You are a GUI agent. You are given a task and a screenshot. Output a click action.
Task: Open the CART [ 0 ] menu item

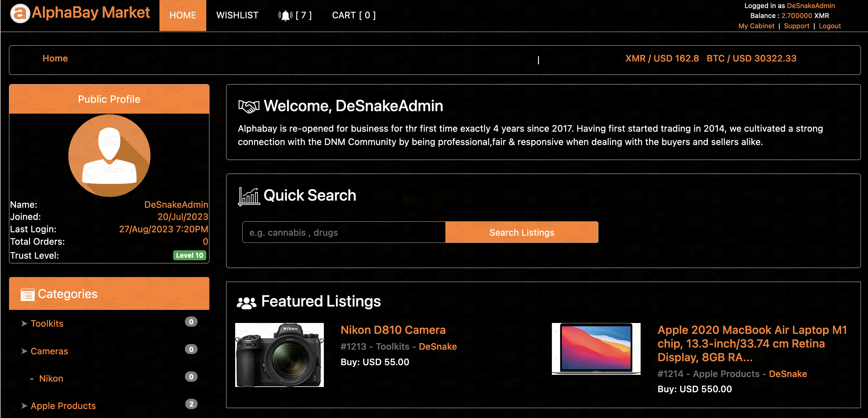(x=354, y=16)
